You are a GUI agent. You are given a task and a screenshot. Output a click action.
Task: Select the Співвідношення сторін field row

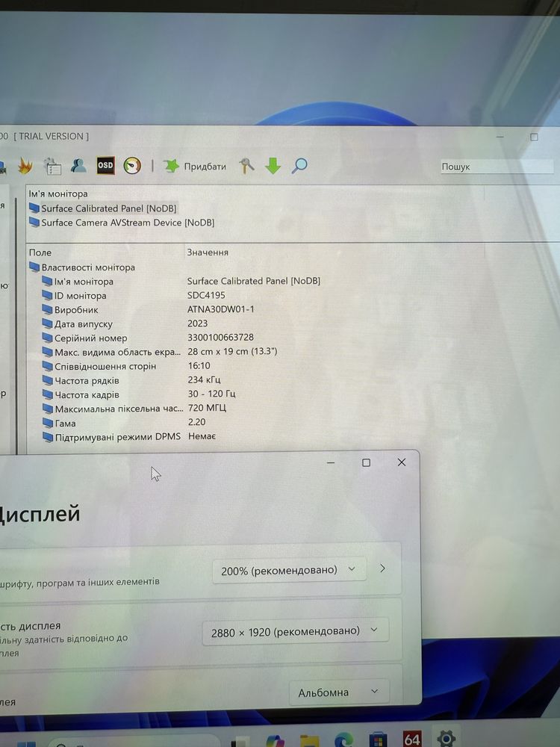pos(99,366)
